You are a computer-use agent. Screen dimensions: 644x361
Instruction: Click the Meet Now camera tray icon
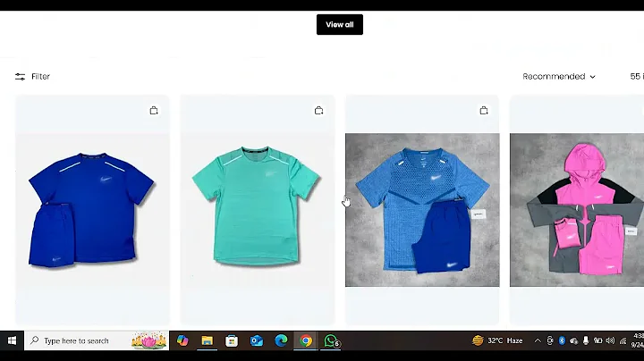pyautogui.click(x=549, y=340)
